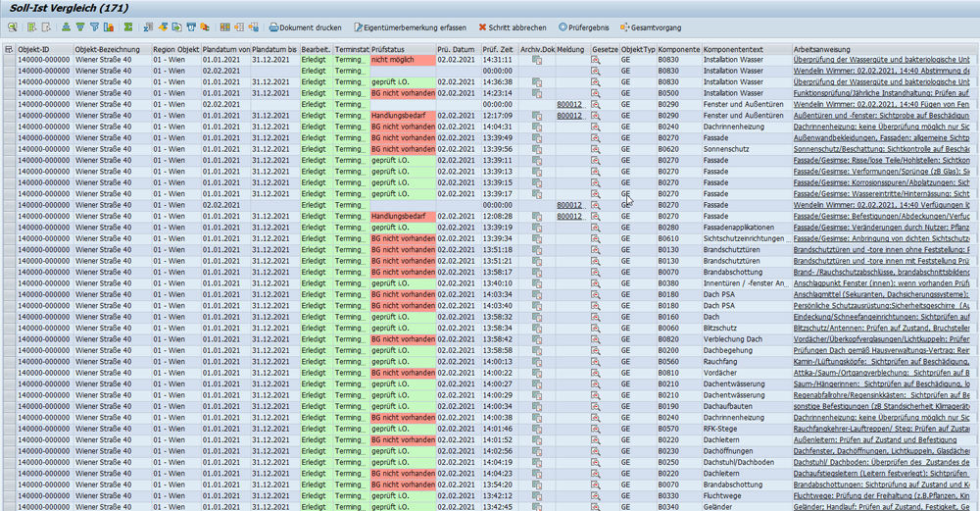Click the Details magnifier icon in toolbar
Image resolution: width=980 pixels, height=511 pixels.
pos(10,26)
